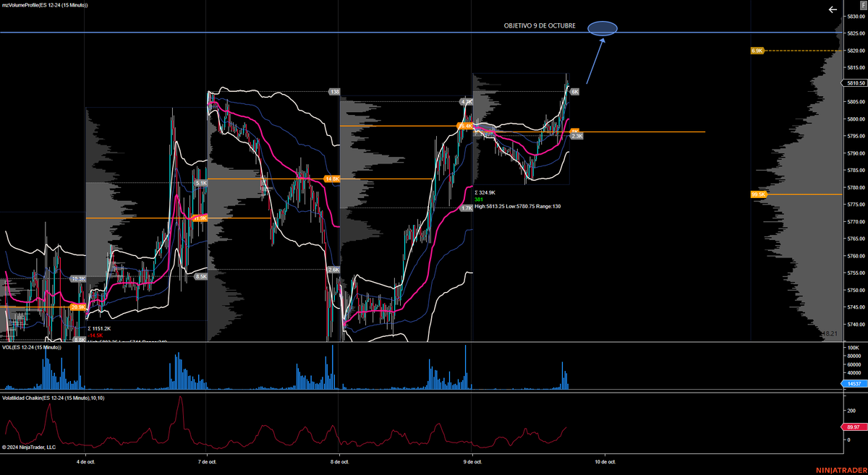This screenshot has height=475, width=868.
Task: Click the white return arrow icon
Action: tap(832, 9)
